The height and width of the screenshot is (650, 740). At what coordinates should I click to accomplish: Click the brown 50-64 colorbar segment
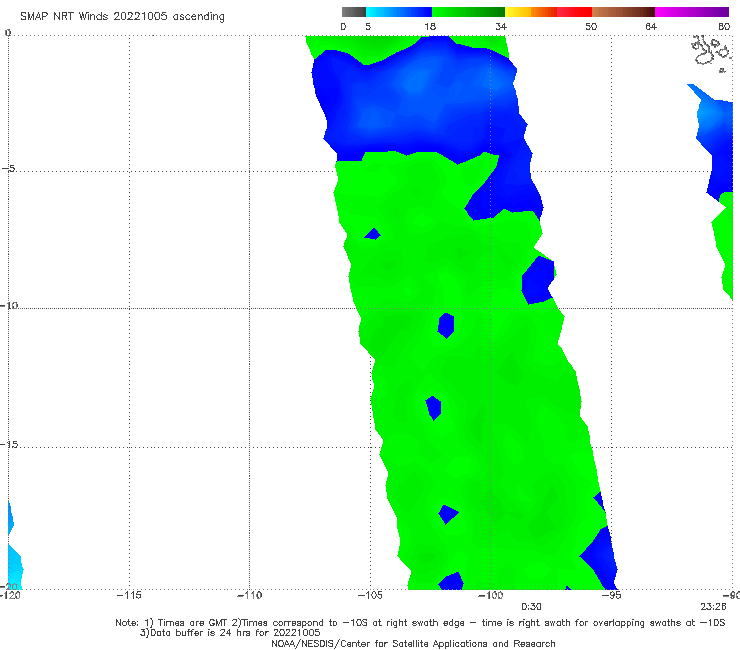pos(623,12)
